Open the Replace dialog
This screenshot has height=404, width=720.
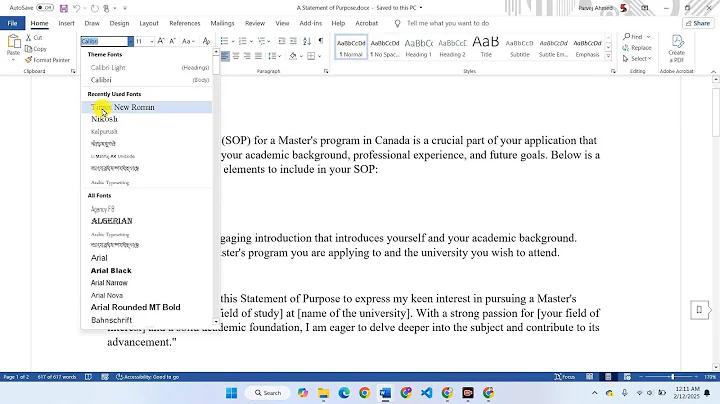(x=637, y=48)
